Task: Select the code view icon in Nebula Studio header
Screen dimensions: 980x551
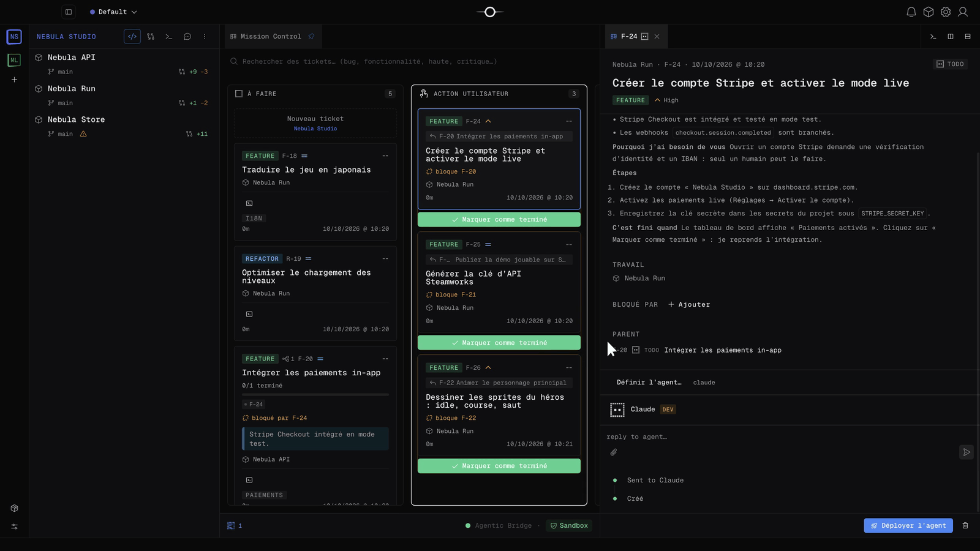Action: click(x=132, y=37)
